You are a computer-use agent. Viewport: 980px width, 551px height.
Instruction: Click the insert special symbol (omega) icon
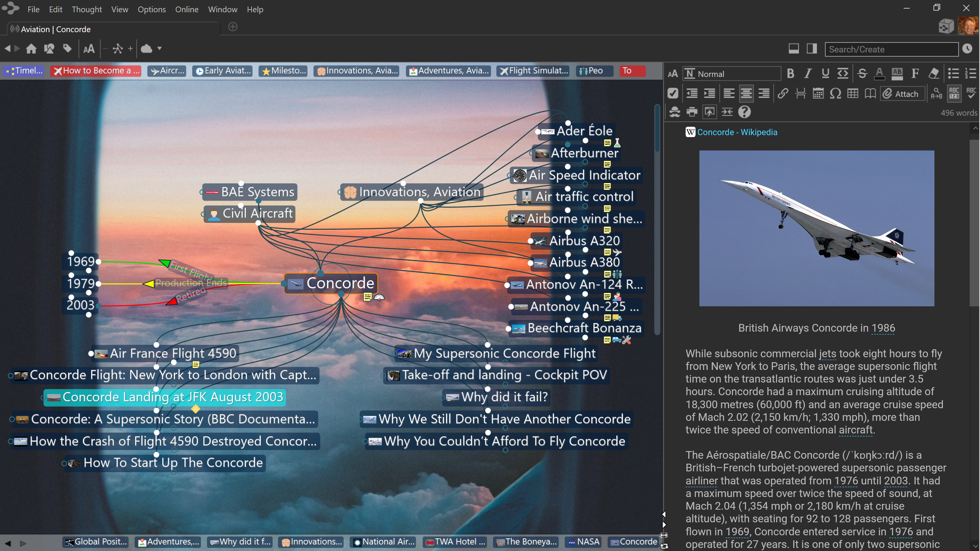click(x=835, y=94)
